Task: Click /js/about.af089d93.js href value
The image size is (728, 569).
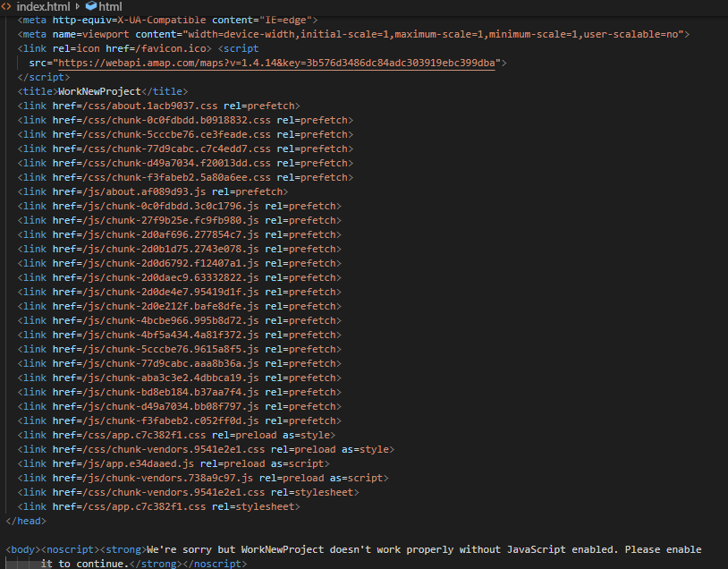Action: tap(134, 191)
